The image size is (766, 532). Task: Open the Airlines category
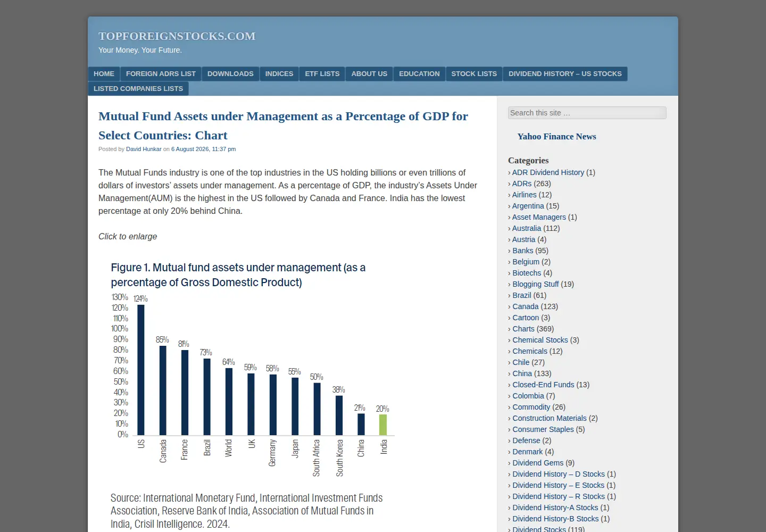click(x=524, y=195)
